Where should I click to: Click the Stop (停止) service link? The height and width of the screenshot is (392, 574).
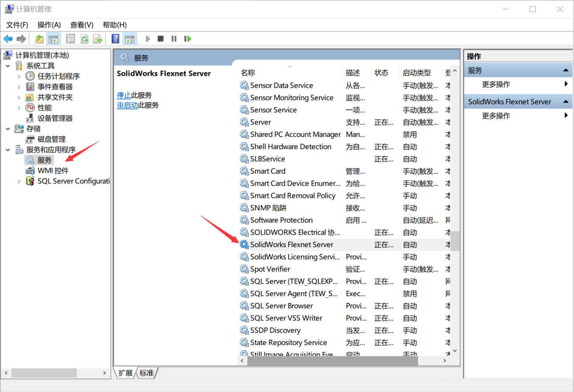(x=124, y=95)
